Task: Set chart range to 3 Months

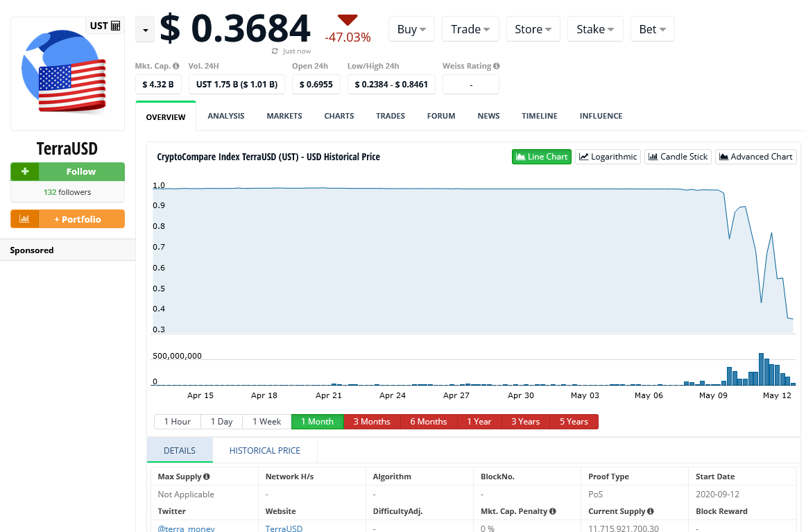Action: coord(372,422)
